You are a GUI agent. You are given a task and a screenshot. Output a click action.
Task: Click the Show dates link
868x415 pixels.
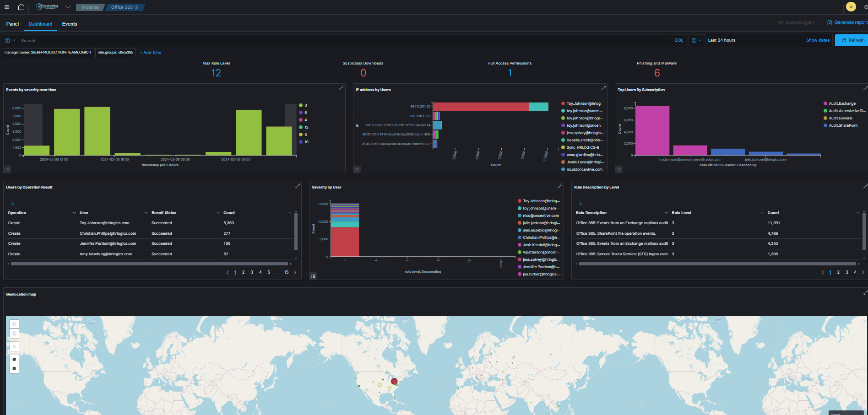tap(818, 40)
